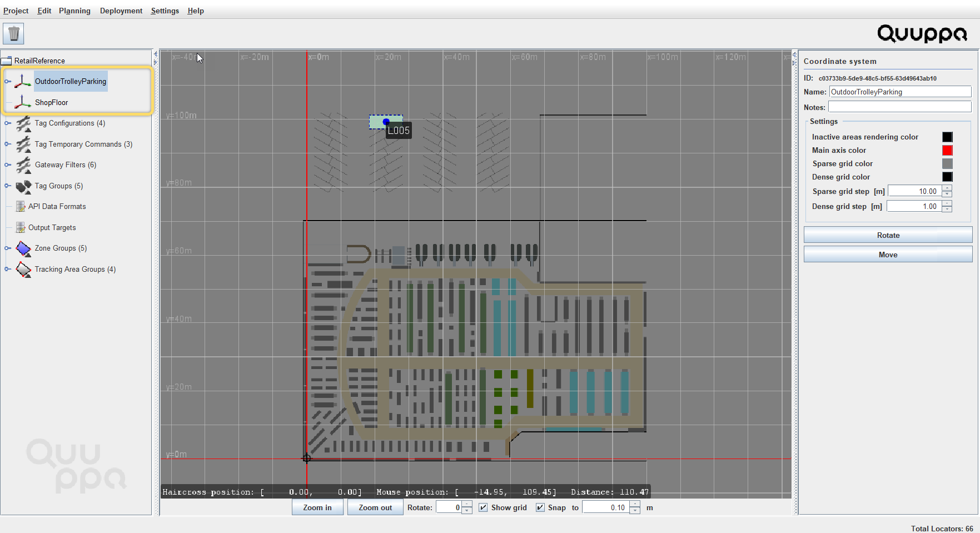
Task: Change the Main axis color red swatch
Action: point(947,150)
